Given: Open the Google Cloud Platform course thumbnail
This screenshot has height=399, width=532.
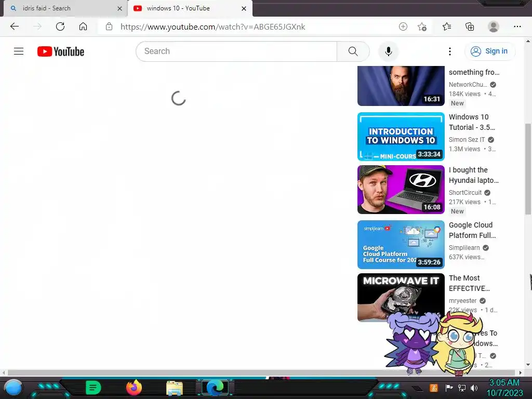Looking at the screenshot, I should pyautogui.click(x=401, y=244).
